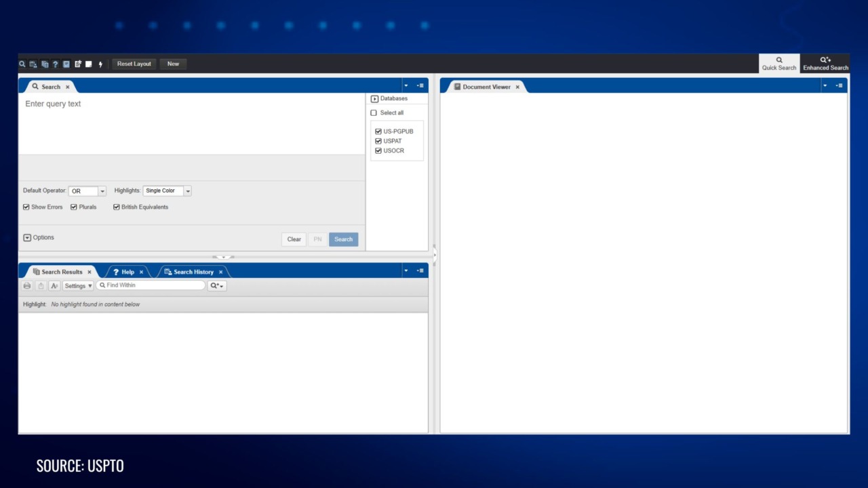
Task: Expand the Options section
Action: point(27,238)
